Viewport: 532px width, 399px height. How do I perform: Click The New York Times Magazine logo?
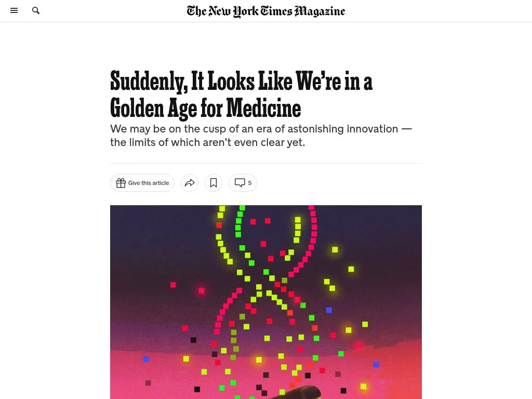tap(265, 11)
